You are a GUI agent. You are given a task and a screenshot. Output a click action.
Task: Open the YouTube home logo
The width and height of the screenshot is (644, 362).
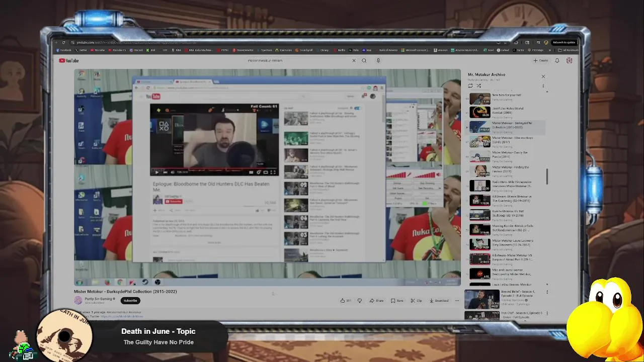coord(69,61)
